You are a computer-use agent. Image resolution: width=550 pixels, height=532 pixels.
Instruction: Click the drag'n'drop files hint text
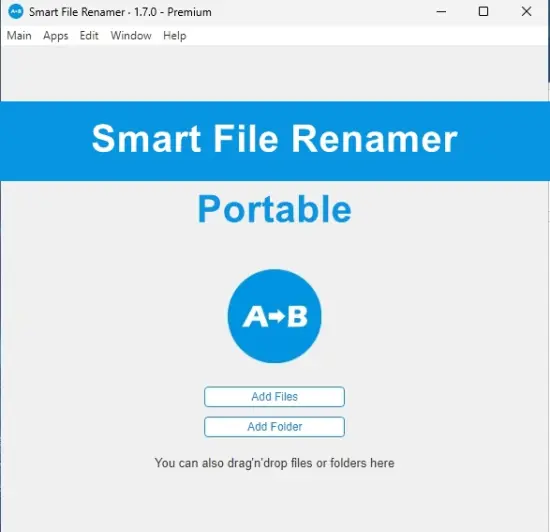275,463
